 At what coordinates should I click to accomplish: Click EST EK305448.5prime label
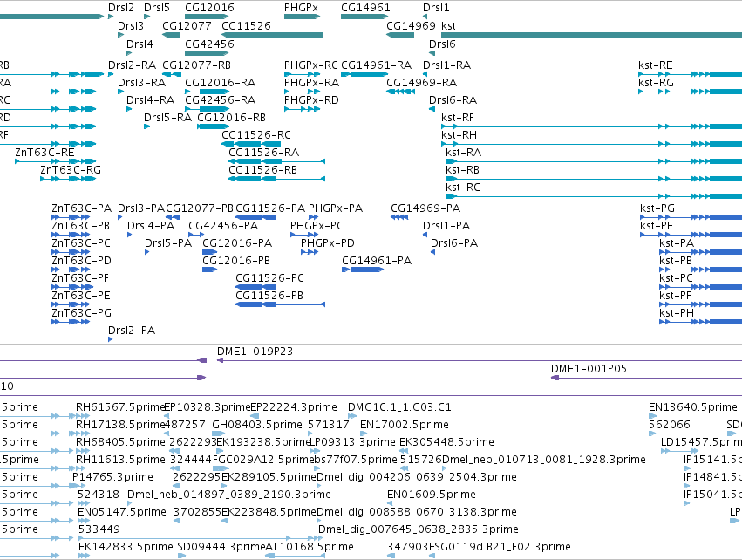(446, 442)
